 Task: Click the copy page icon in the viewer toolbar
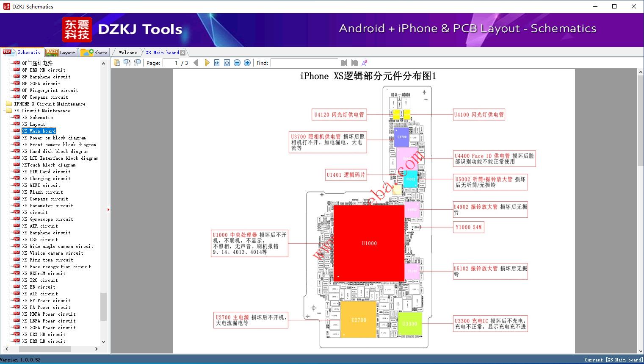tap(116, 63)
